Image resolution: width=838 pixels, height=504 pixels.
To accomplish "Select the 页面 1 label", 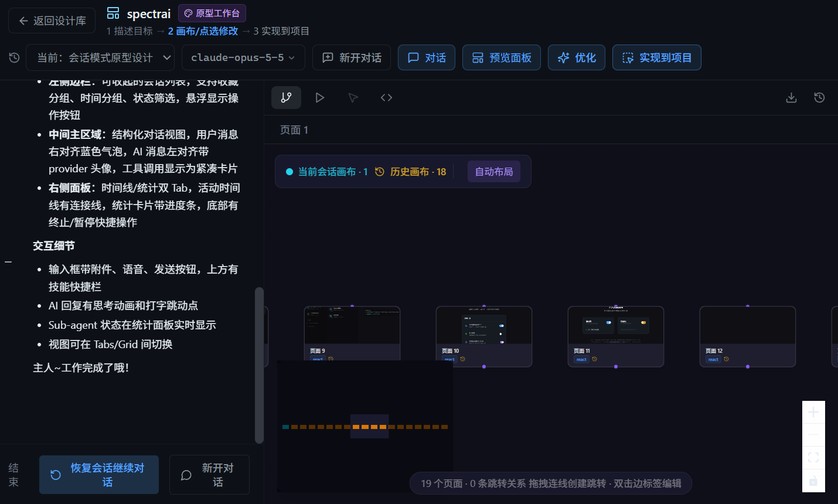I will 294,130.
